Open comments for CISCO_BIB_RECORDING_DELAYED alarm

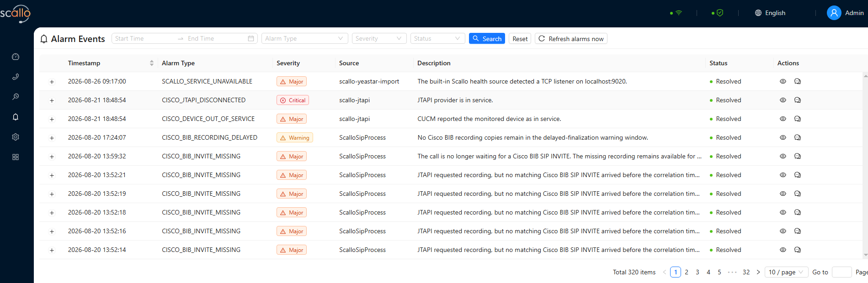798,137
